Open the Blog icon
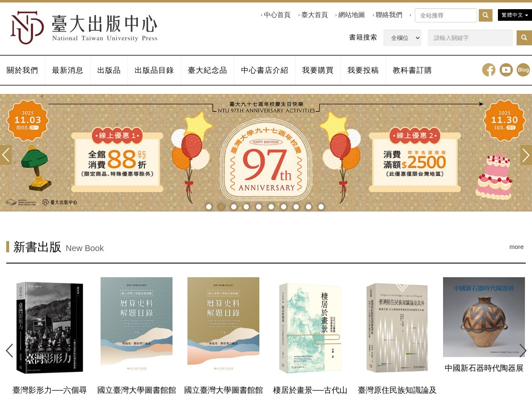 pos(523,70)
